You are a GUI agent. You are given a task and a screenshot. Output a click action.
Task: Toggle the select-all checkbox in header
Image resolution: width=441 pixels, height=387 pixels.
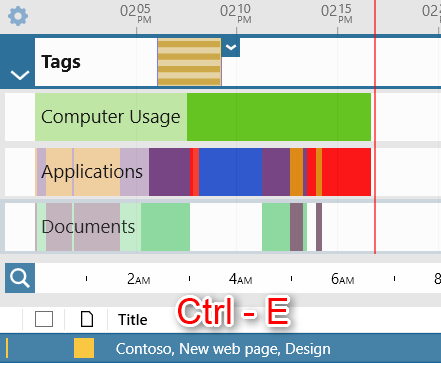pos(44,319)
